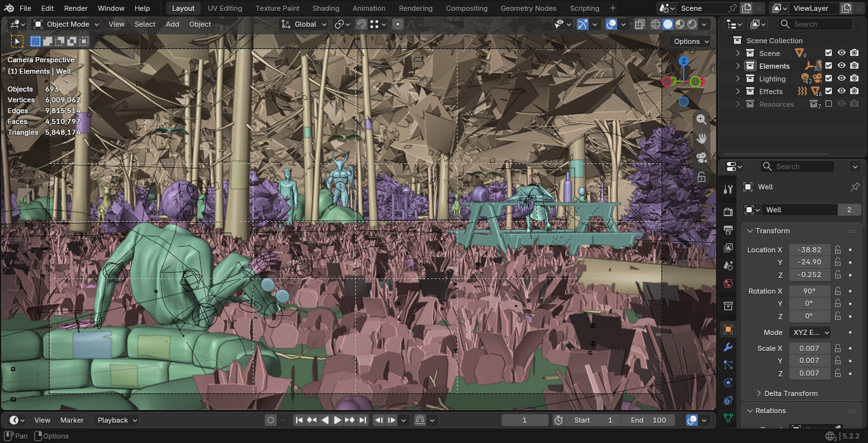Click the Location X value field
The width and height of the screenshot is (868, 443).
pyautogui.click(x=810, y=250)
